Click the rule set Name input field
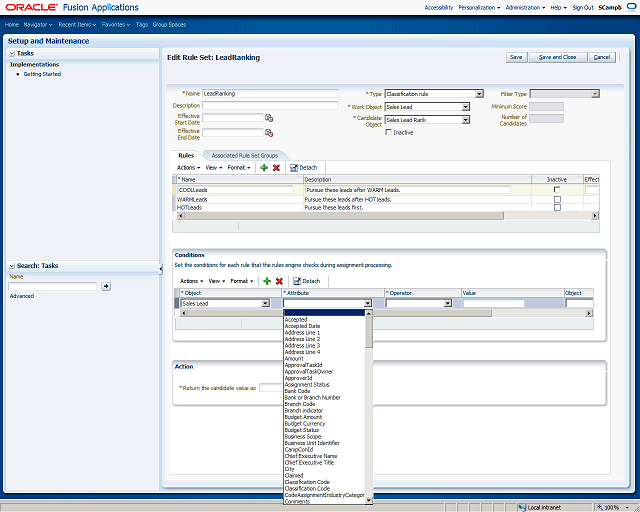Screen dimensions: 640x512 tap(270, 93)
